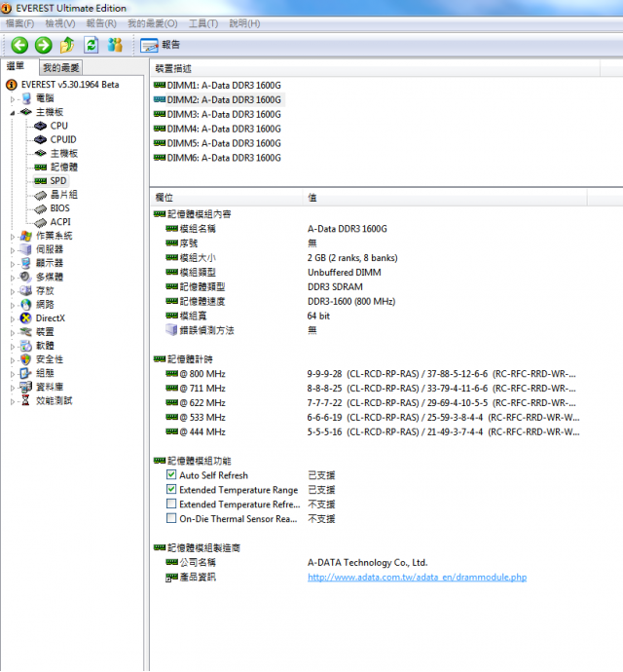Expand the 顯示器 node arrow

13,264
